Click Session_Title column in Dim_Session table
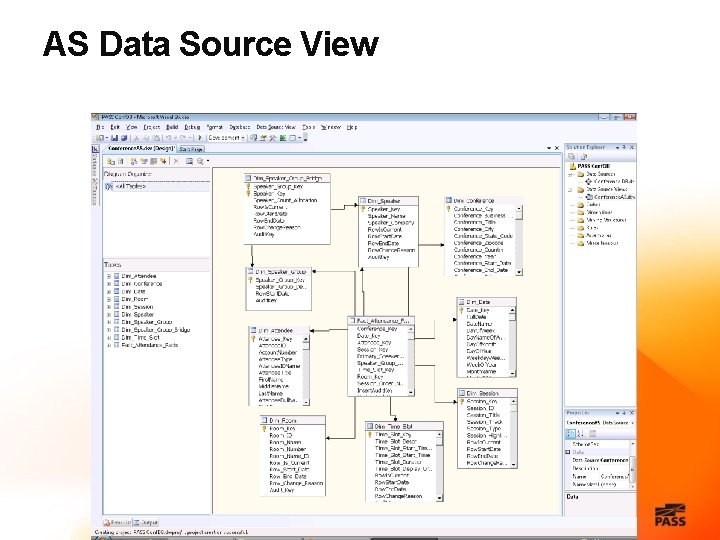This screenshot has width=720, height=540. (x=483, y=415)
